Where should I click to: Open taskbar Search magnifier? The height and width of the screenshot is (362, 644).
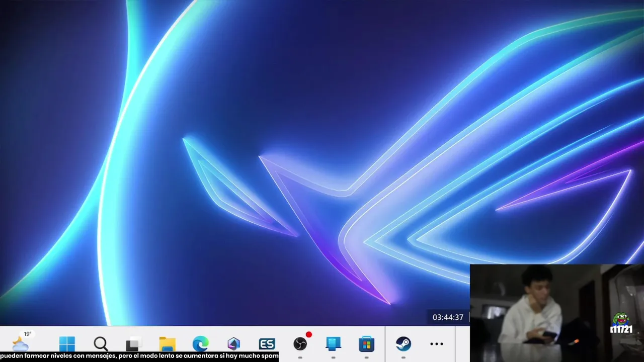(x=101, y=344)
